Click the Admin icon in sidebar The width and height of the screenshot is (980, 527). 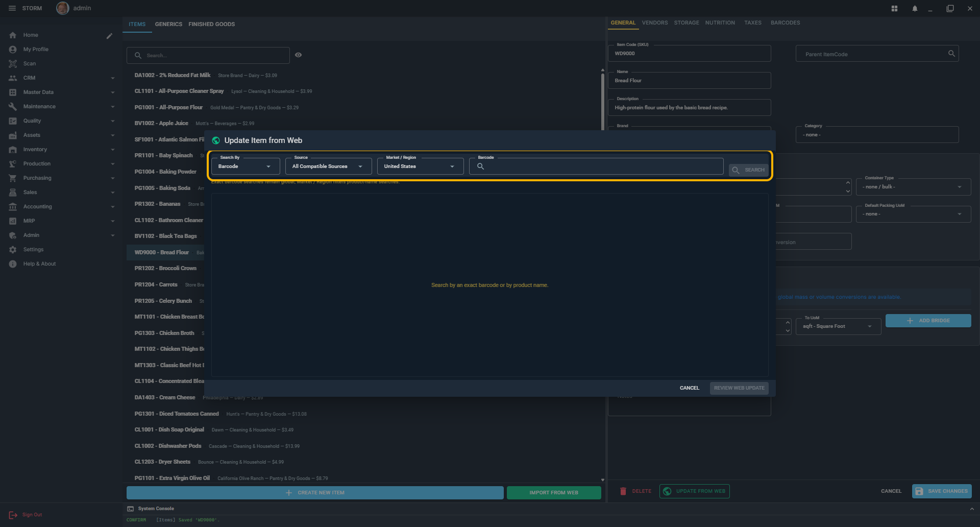coord(13,235)
